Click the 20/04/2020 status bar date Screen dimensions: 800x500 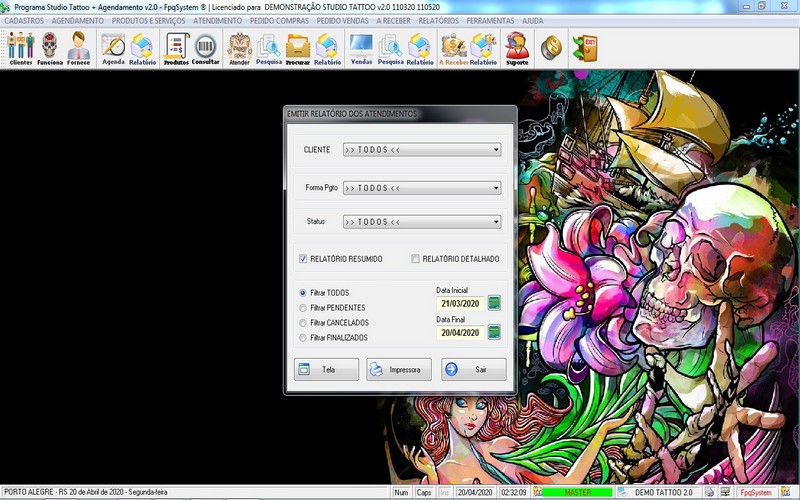coord(474,492)
